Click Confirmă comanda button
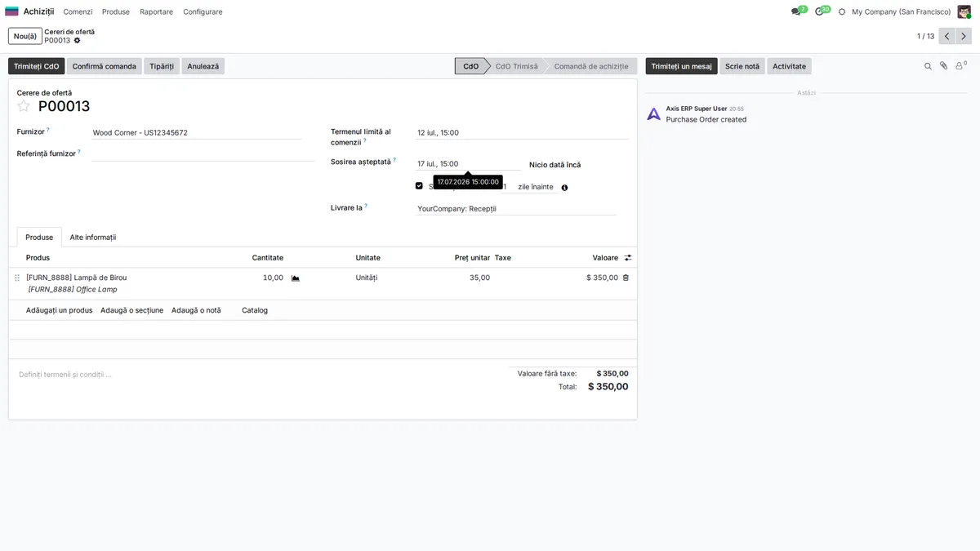The image size is (980, 551). (x=105, y=66)
